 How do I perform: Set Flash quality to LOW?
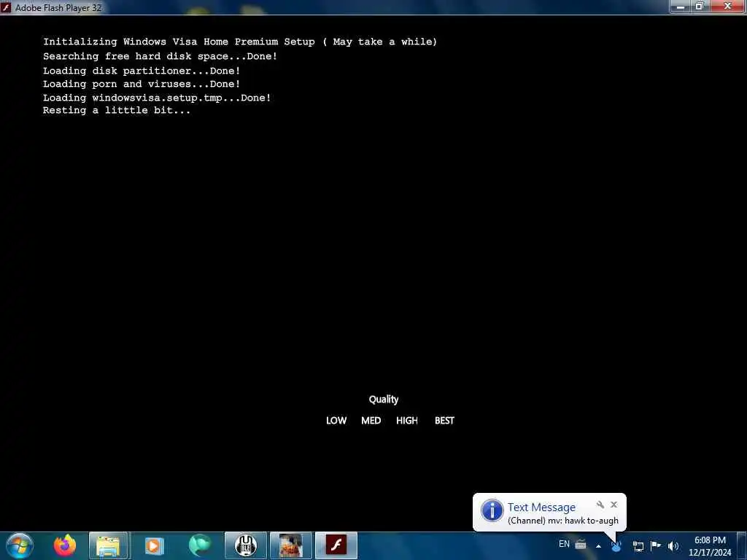tap(336, 421)
